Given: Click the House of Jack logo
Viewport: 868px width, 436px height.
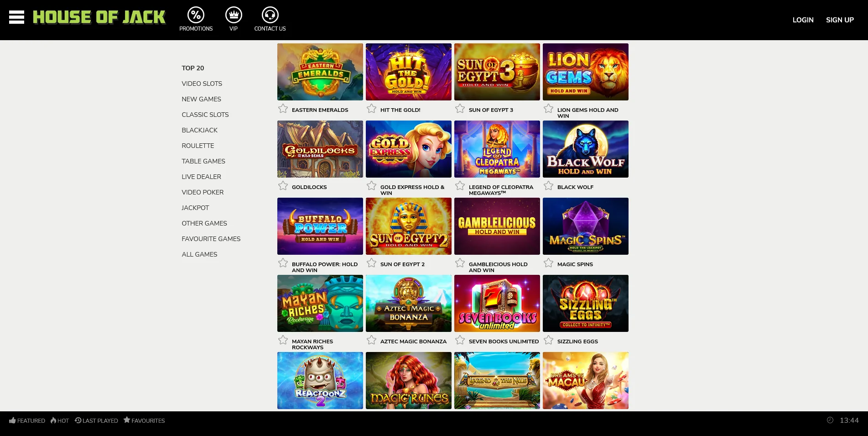Looking at the screenshot, I should click(x=99, y=17).
